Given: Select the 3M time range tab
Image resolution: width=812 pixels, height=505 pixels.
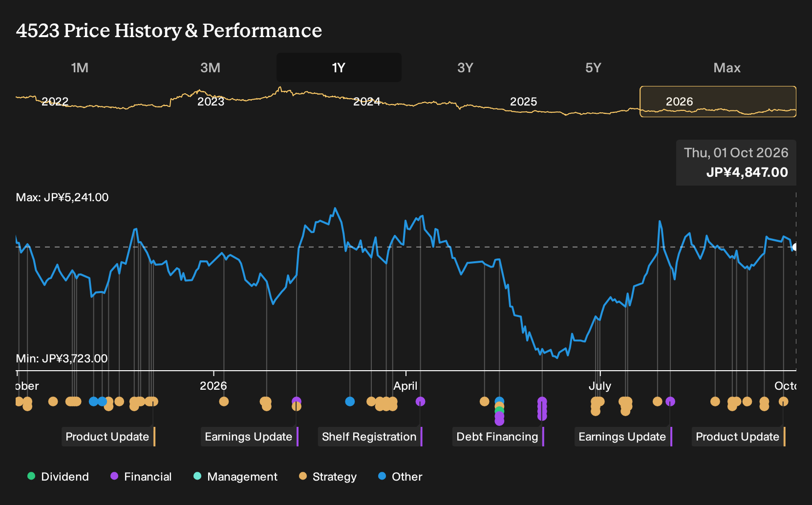Looking at the screenshot, I should coord(210,67).
